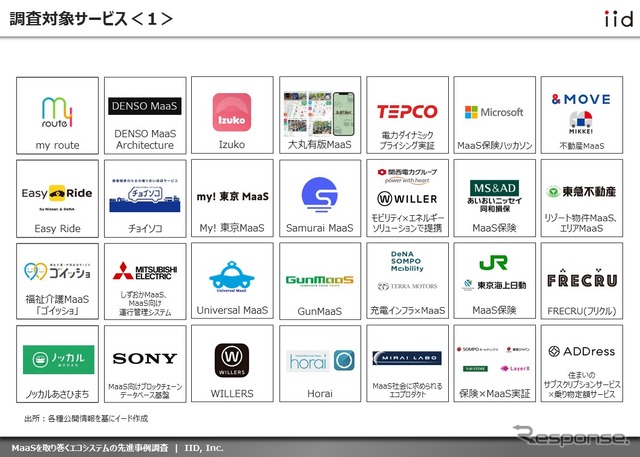Screen dimensions: 640x457
Task: Open the 大丸有版MaaS screenshot thumbnail
Action: coord(319,113)
